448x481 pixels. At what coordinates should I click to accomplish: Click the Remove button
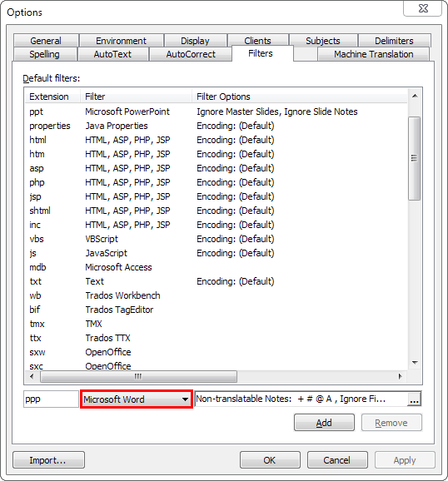pyautogui.click(x=391, y=423)
